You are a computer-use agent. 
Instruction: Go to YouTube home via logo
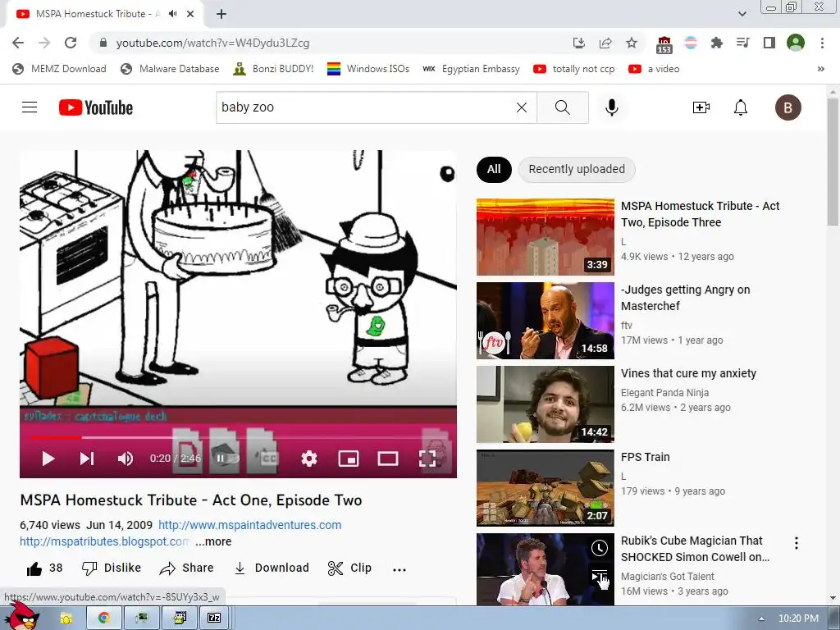coord(96,107)
